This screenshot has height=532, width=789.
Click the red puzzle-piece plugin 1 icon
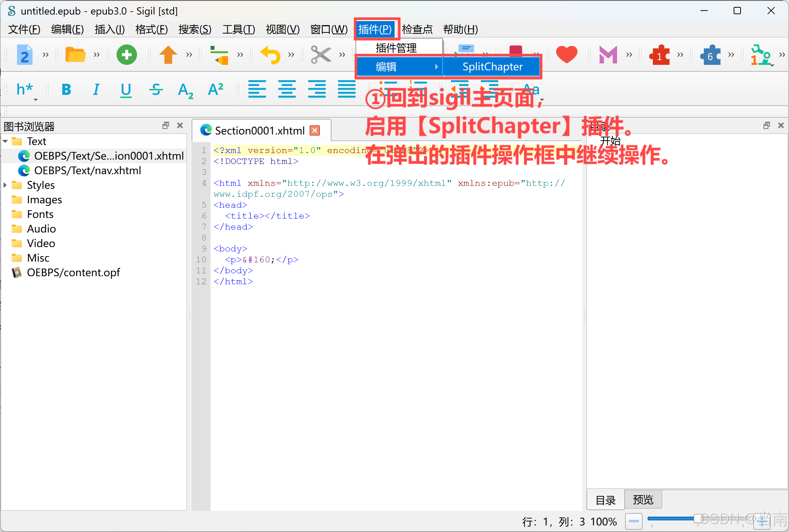tap(660, 55)
